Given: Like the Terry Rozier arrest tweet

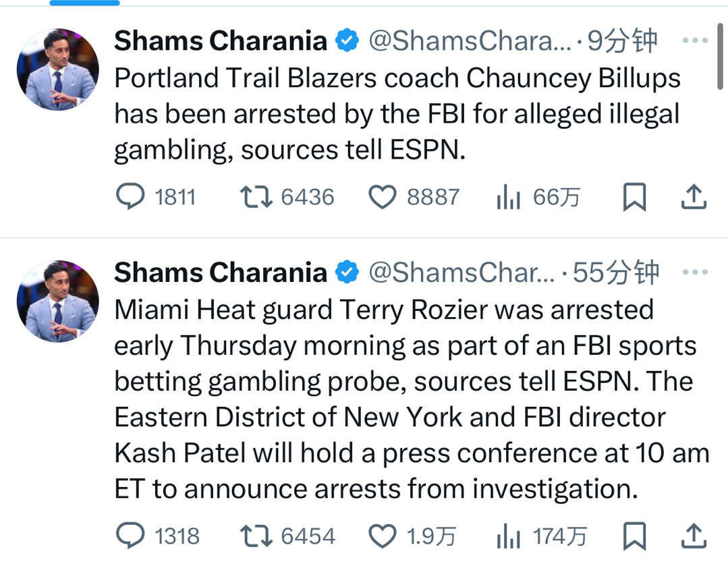Looking at the screenshot, I should point(383,536).
